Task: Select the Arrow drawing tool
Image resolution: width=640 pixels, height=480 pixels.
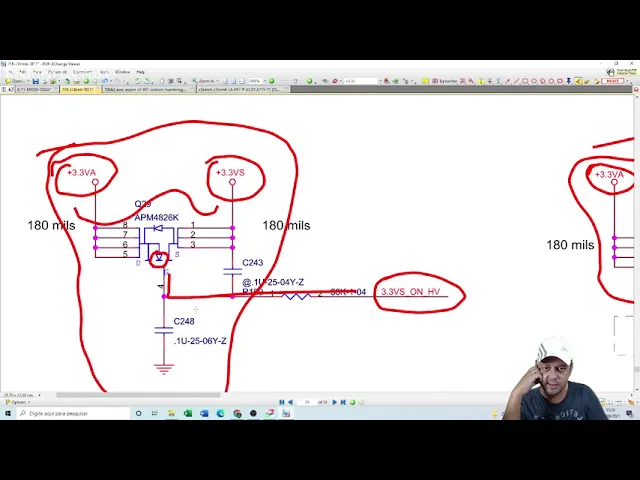Action: [507, 81]
